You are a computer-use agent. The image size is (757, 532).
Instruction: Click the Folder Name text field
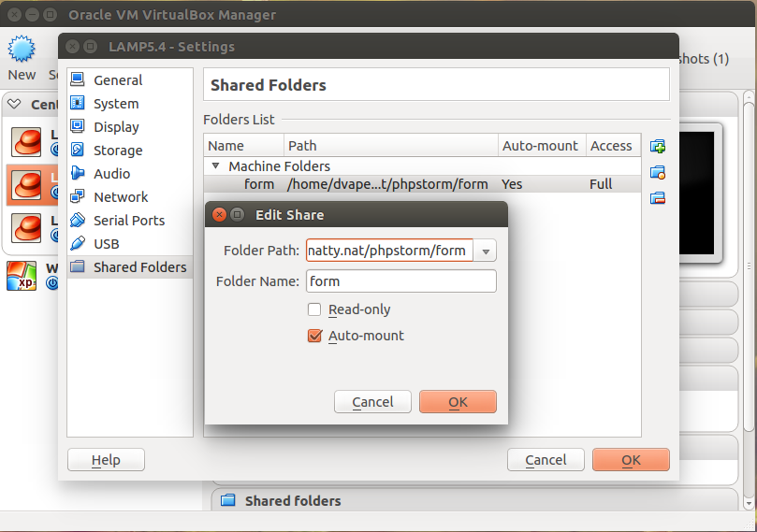[x=401, y=281]
